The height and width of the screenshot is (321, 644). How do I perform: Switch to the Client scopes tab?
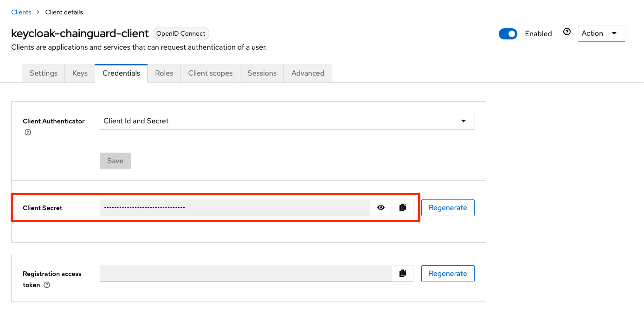click(x=210, y=73)
